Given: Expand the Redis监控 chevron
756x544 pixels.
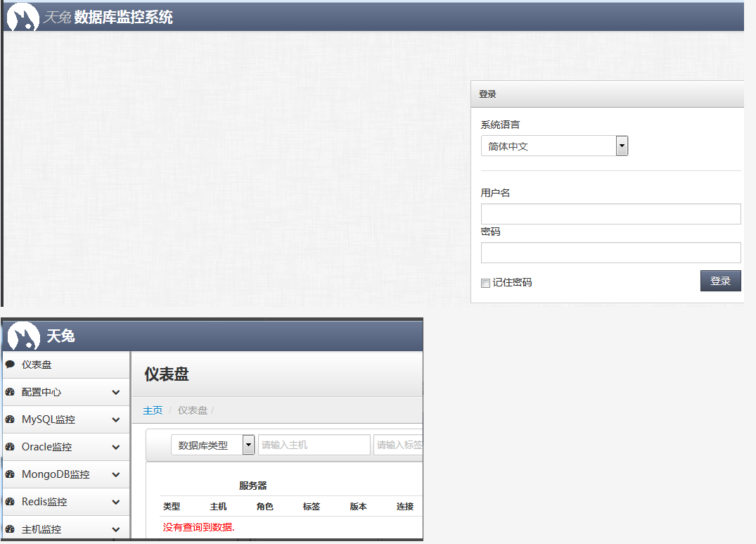Looking at the screenshot, I should pos(116,502).
